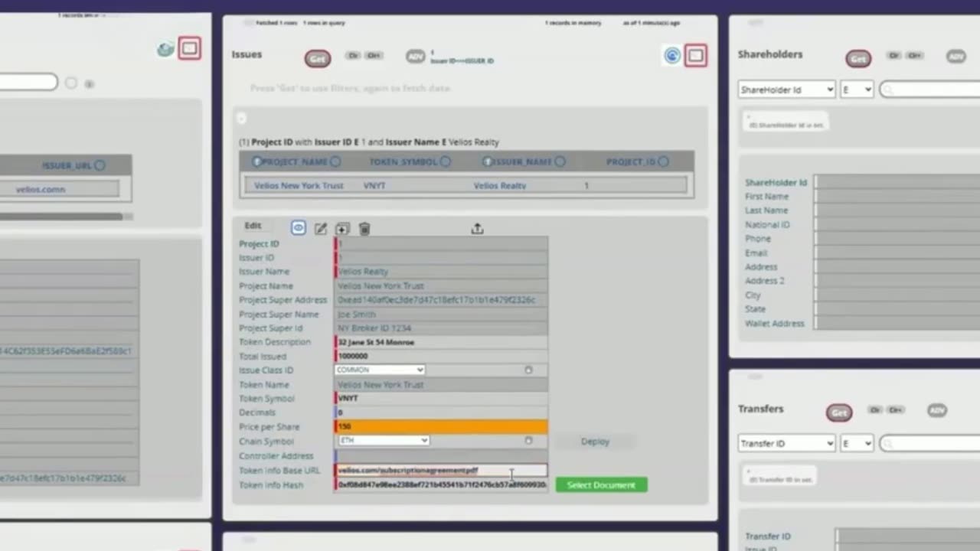
Task: Click the Transfers search input field
Action: [929, 443]
